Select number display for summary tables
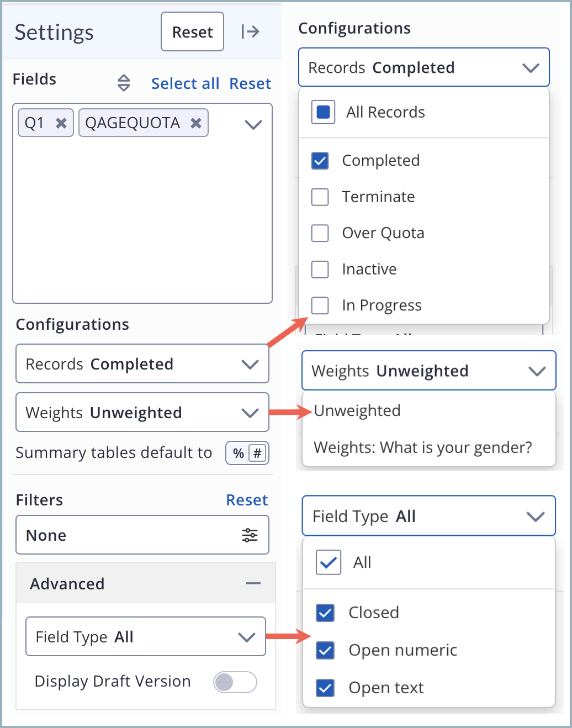The height and width of the screenshot is (728, 572). click(x=256, y=452)
